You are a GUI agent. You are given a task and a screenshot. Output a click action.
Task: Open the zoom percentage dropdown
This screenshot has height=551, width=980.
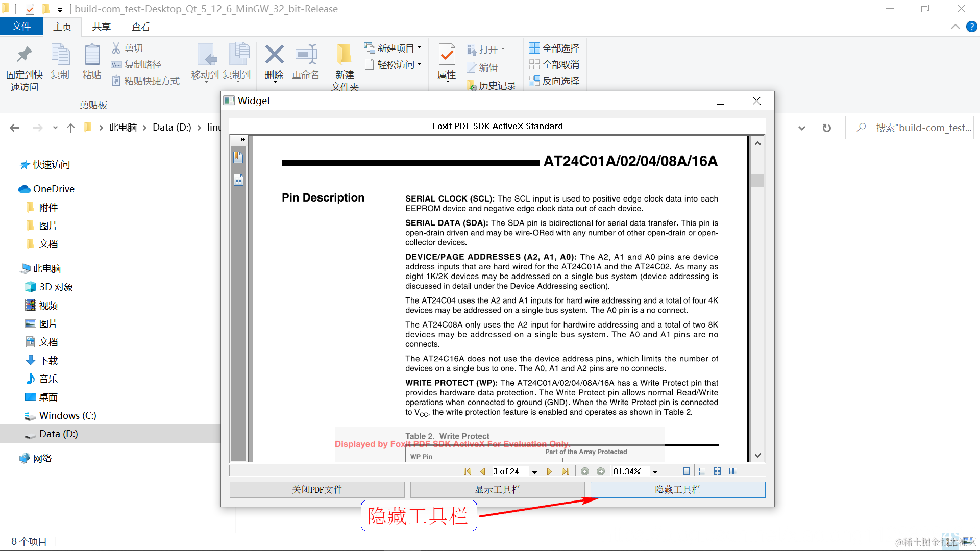(655, 472)
